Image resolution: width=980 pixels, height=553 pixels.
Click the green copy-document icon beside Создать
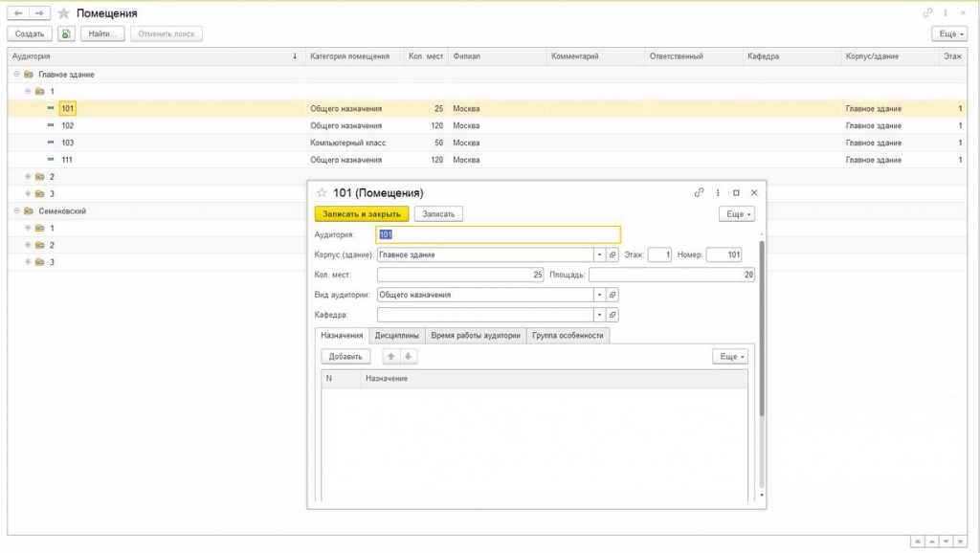[65, 33]
